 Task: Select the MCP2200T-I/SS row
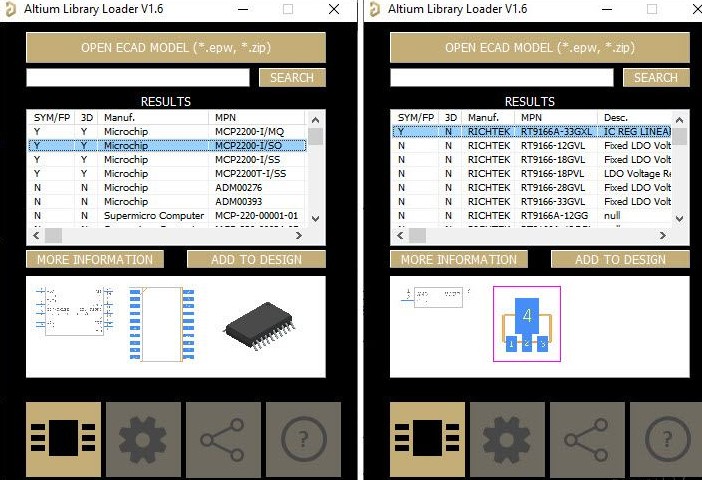pyautogui.click(x=167, y=173)
